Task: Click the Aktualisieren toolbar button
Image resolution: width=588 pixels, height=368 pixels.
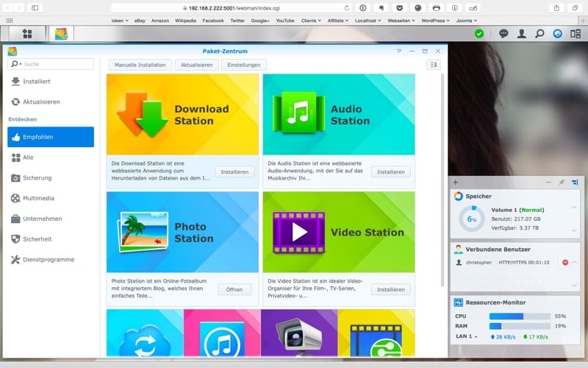Action: coord(196,65)
